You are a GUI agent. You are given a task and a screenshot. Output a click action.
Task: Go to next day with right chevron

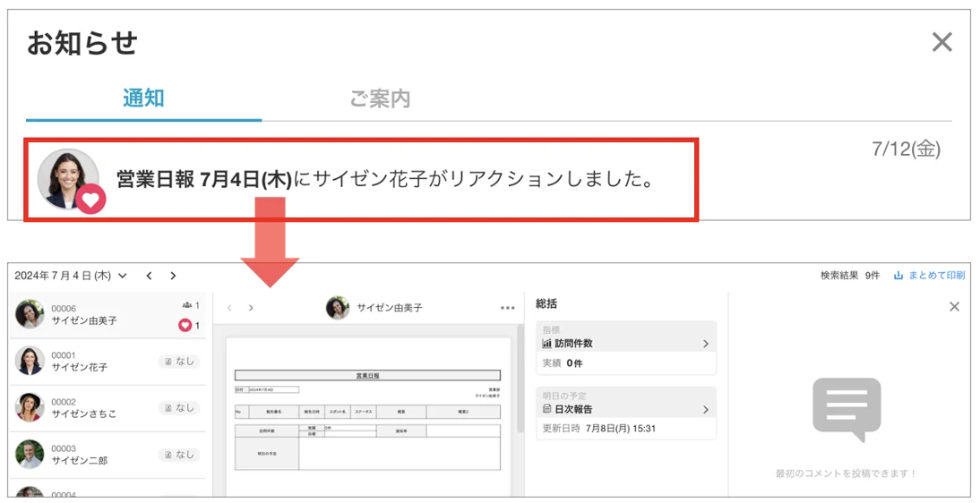pos(173,276)
